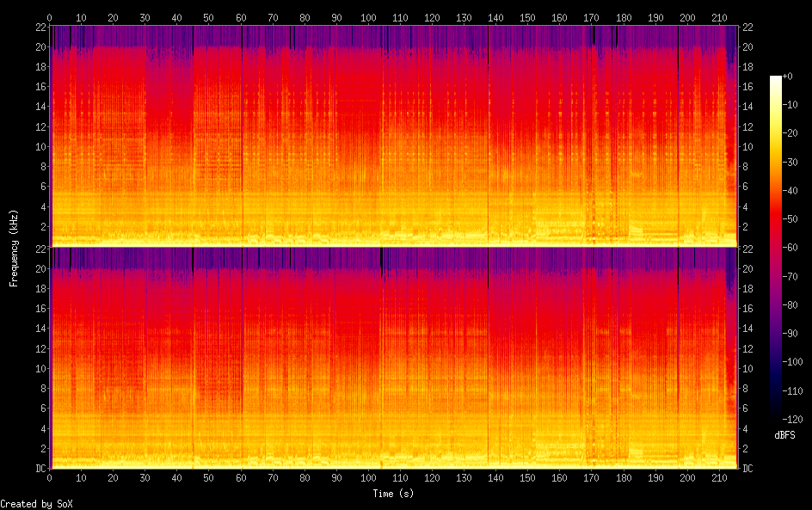Click the 100 second tick on the bottom time axis
This screenshot has height=510, width=812.
click(367, 477)
